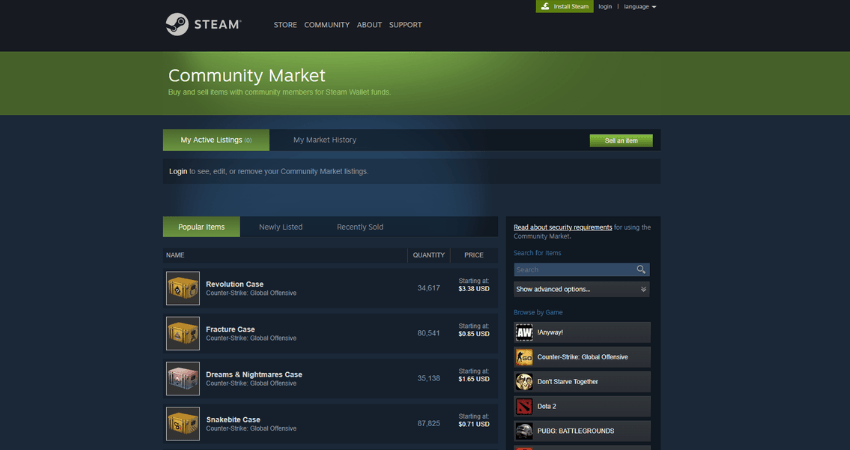Viewport: 850px width, 450px height.
Task: Open the language dropdown
Action: click(640, 7)
